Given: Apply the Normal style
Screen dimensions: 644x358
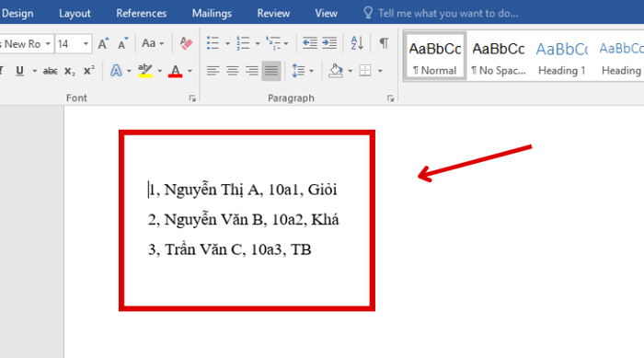Looking at the screenshot, I should click(435, 57).
